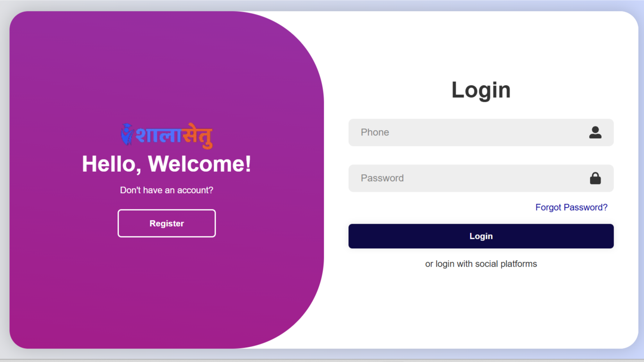Viewport: 644px width, 362px height.
Task: Click the Password placeholder text
Action: pyautogui.click(x=382, y=178)
